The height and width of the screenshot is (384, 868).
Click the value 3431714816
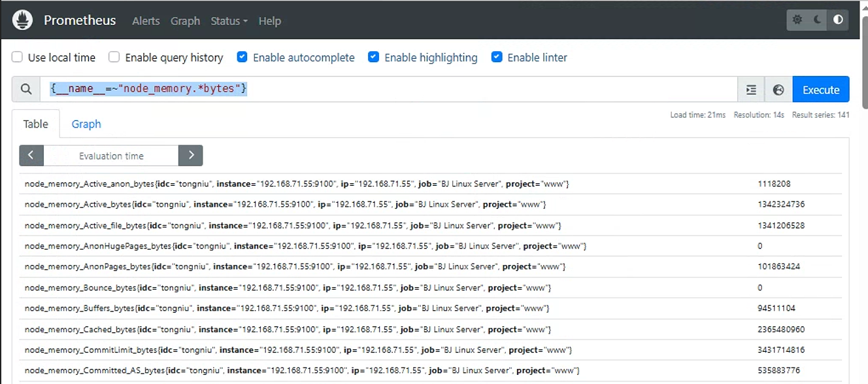[x=781, y=350]
